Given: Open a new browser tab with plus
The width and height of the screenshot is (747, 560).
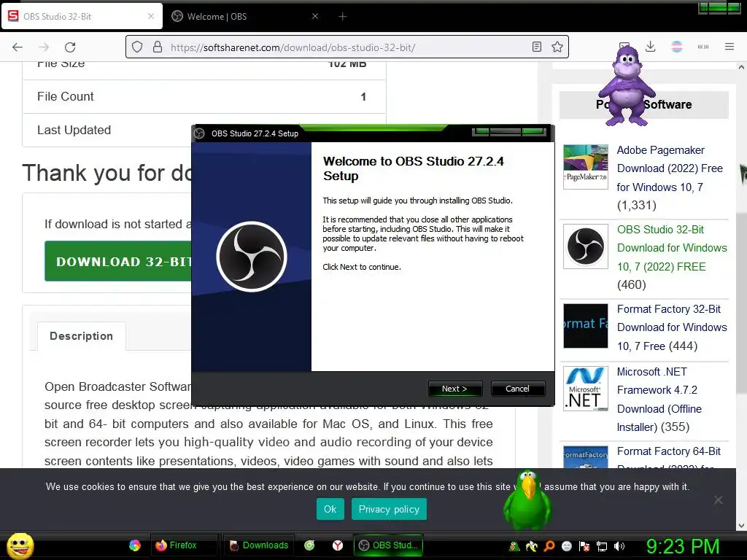Looking at the screenshot, I should pyautogui.click(x=343, y=16).
